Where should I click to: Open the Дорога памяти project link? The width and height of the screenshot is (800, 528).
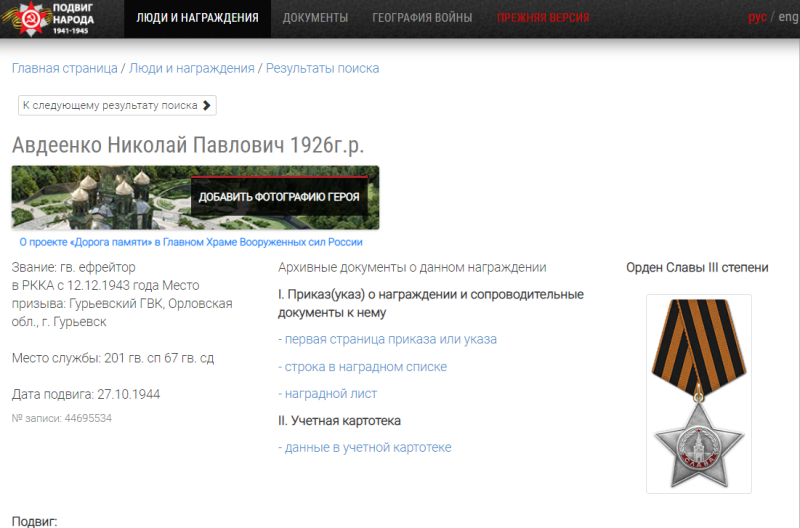click(x=191, y=242)
